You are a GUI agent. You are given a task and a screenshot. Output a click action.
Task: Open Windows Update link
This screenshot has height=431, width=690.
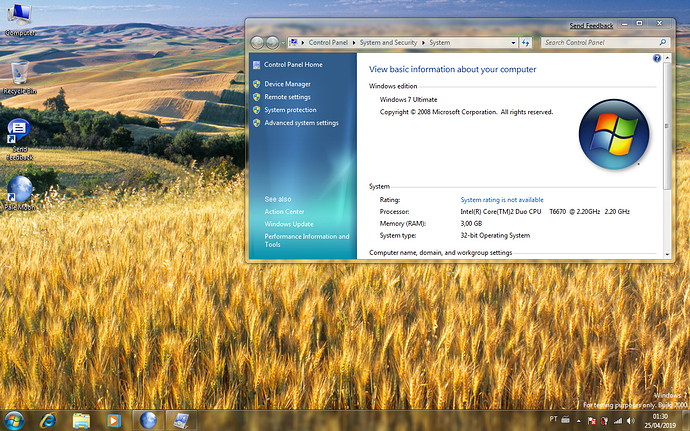point(289,224)
